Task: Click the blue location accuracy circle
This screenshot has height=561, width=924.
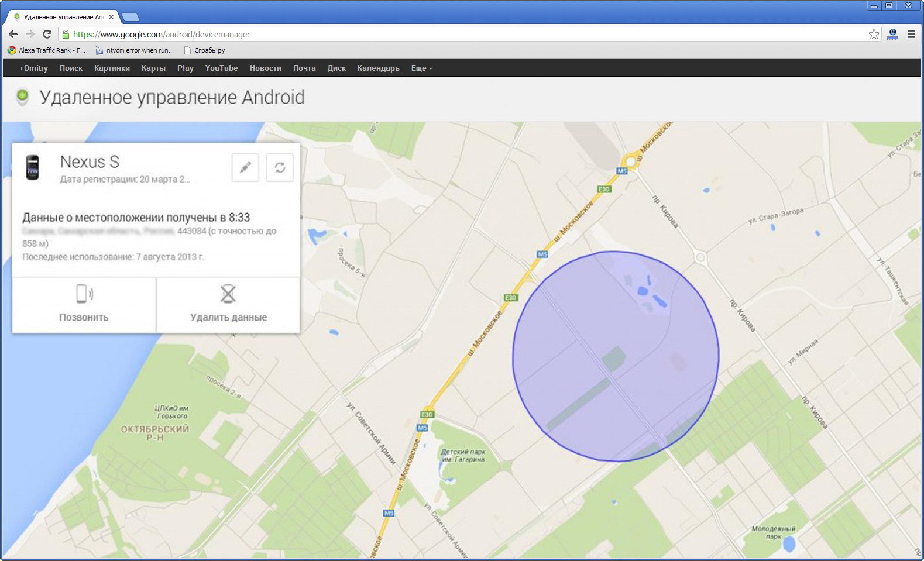Action: coord(616,356)
